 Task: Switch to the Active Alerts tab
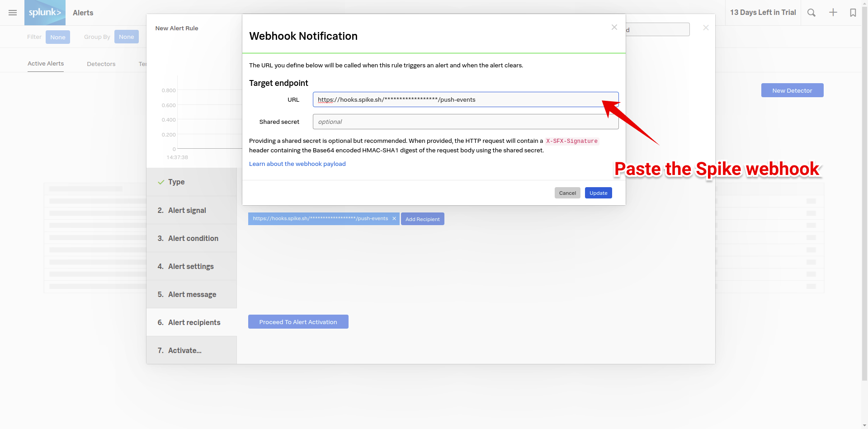[46, 64]
